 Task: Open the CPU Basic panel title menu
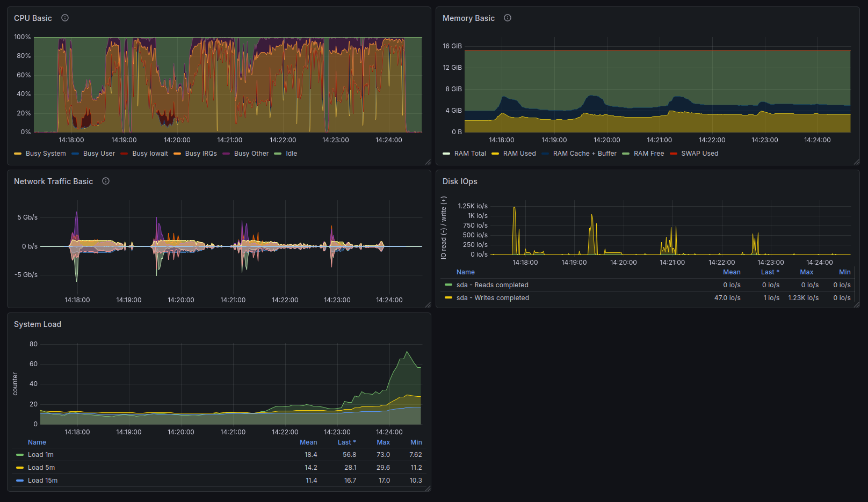click(33, 18)
